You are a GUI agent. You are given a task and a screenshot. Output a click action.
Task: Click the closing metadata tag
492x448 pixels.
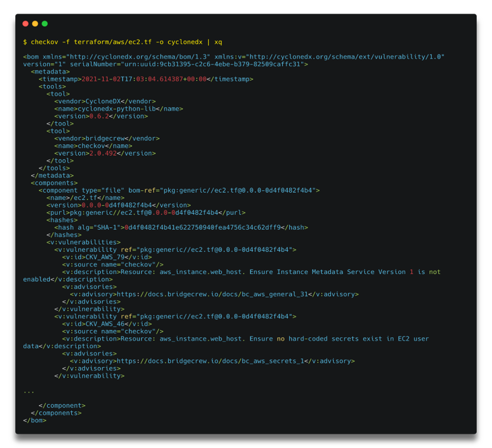tap(52, 176)
